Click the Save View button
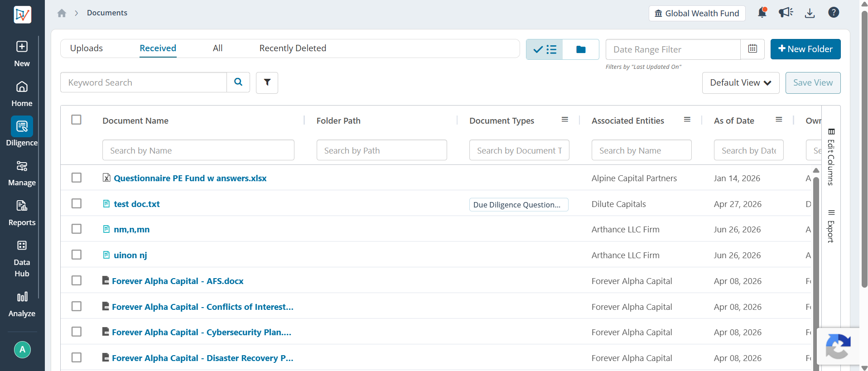The height and width of the screenshot is (371, 868). point(813,83)
